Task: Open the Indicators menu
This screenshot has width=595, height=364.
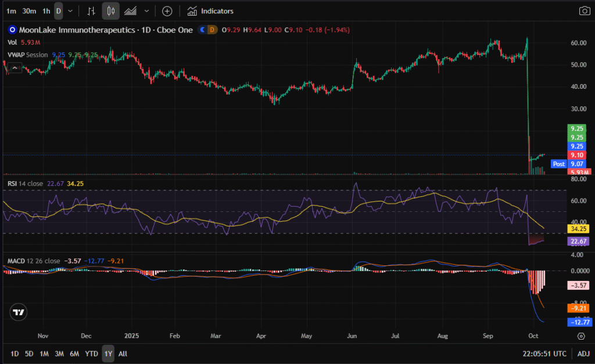Action: 210,11
